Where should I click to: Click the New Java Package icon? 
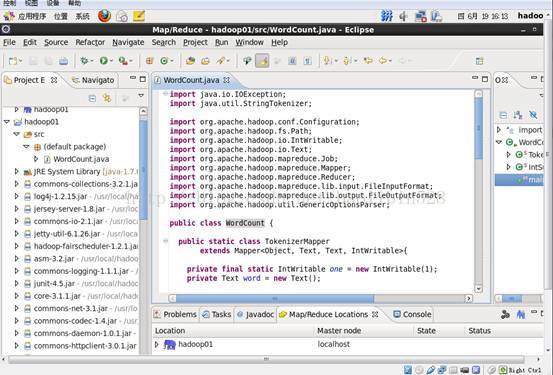tap(150, 61)
